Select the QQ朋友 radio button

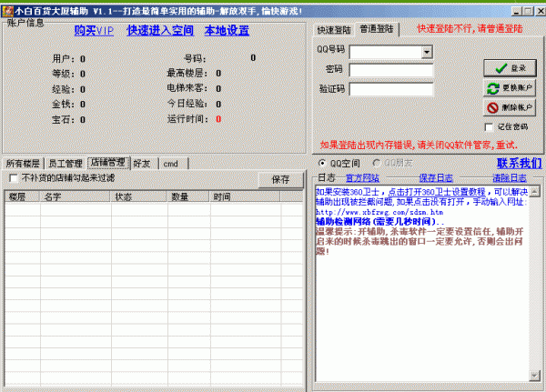tap(376, 163)
